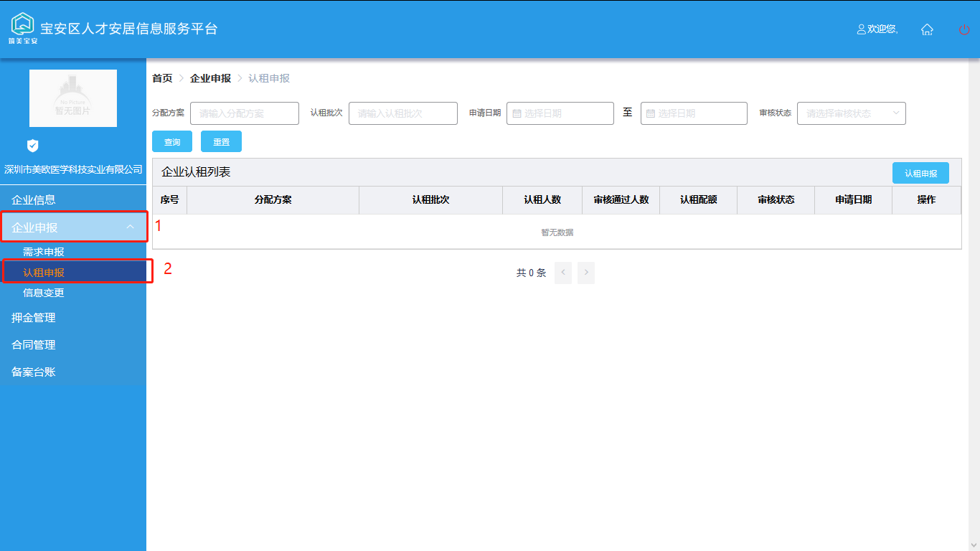980x551 pixels.
Task: Open the 审核状态 dropdown
Action: tap(851, 113)
